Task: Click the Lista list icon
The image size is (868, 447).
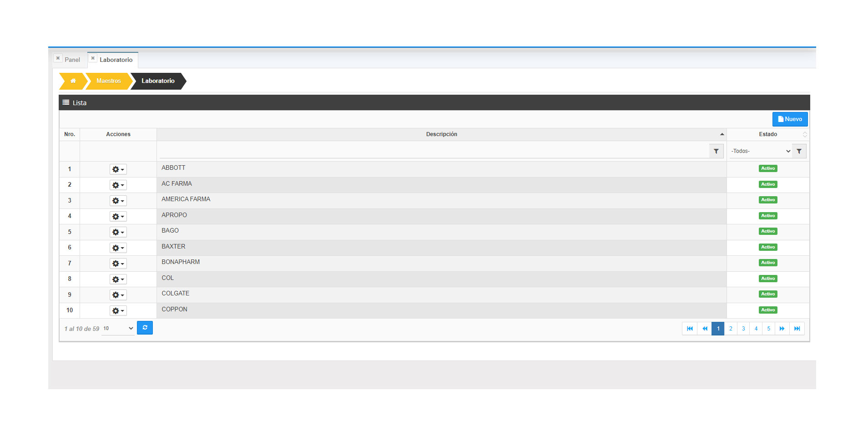Action: [66, 102]
